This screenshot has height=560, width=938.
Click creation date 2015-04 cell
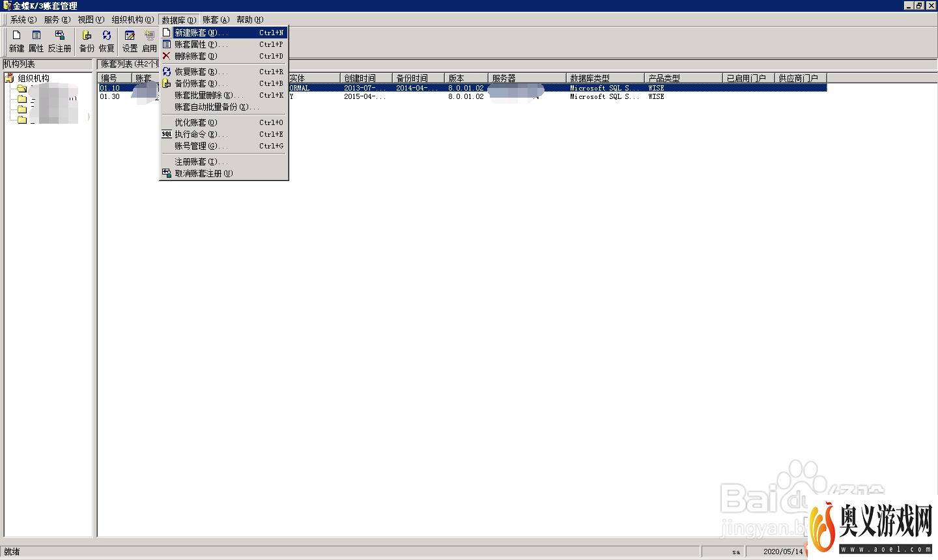click(x=365, y=96)
